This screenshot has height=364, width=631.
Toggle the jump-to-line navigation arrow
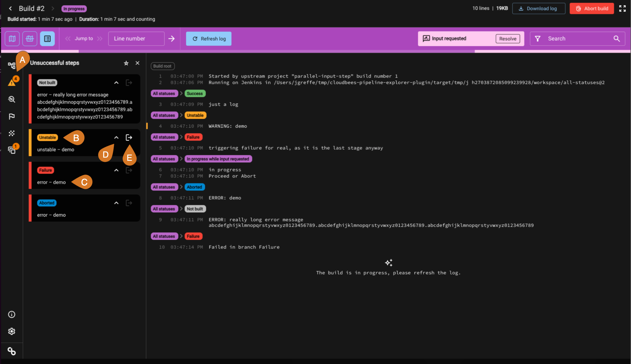(172, 39)
